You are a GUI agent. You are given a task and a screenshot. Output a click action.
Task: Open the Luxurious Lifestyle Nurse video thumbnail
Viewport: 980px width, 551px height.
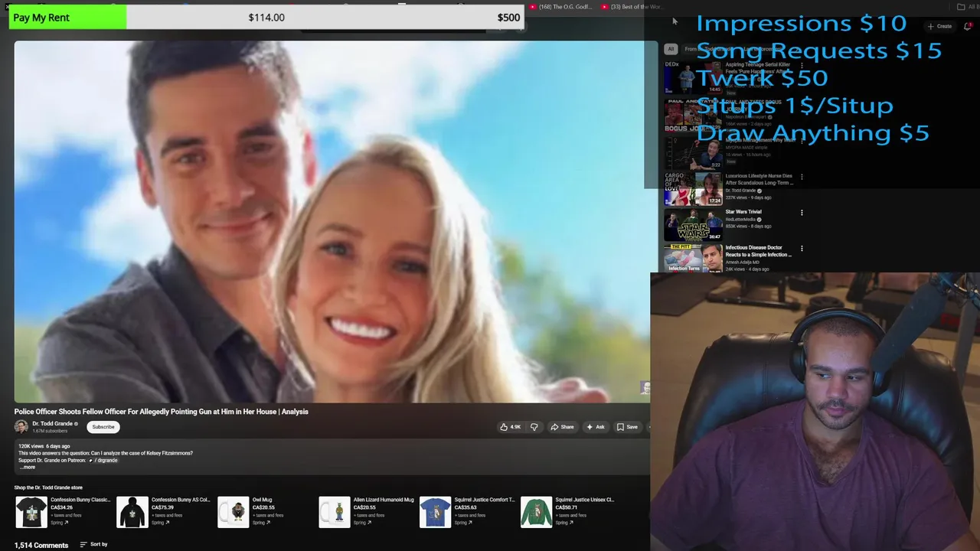[693, 189]
